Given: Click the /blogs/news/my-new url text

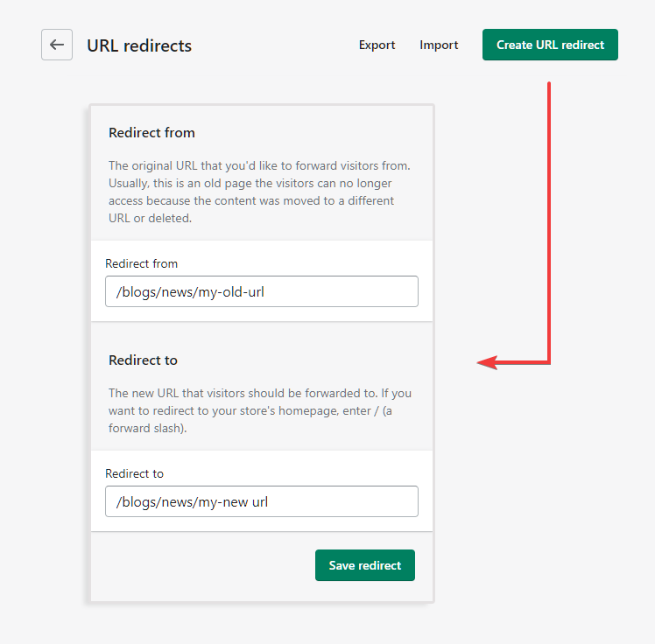Looking at the screenshot, I should click(x=192, y=501).
